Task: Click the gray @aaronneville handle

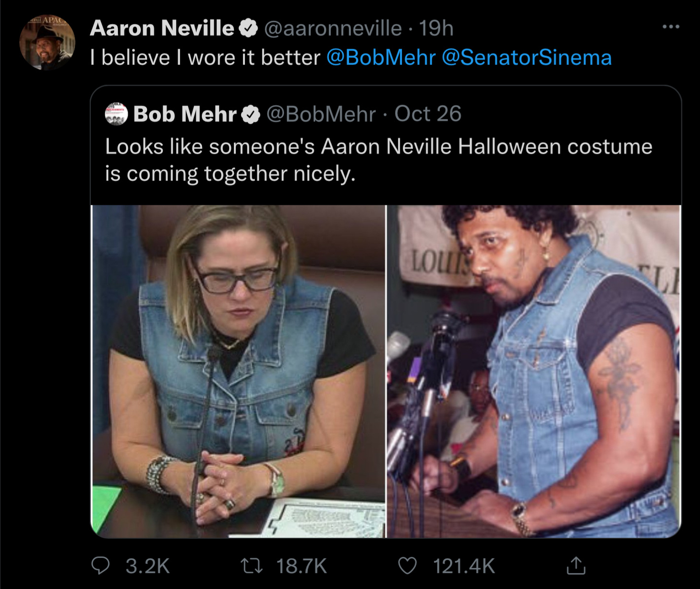Action: pos(333,28)
